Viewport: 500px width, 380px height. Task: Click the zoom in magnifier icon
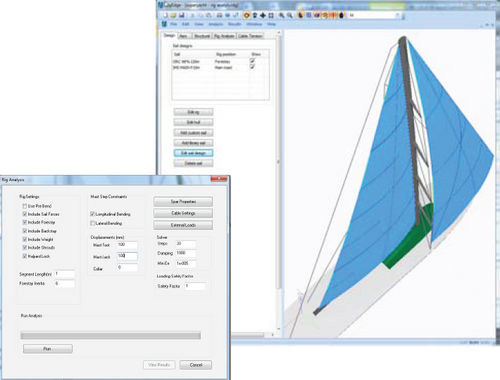282,15
